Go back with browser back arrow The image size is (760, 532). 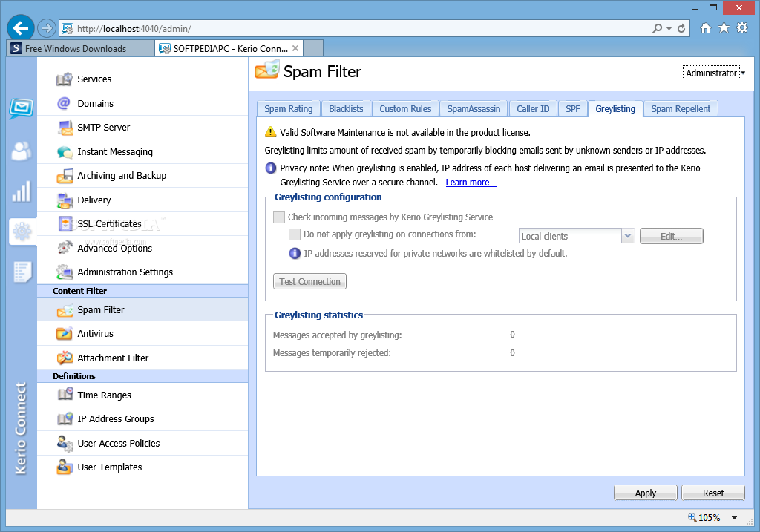(21, 28)
